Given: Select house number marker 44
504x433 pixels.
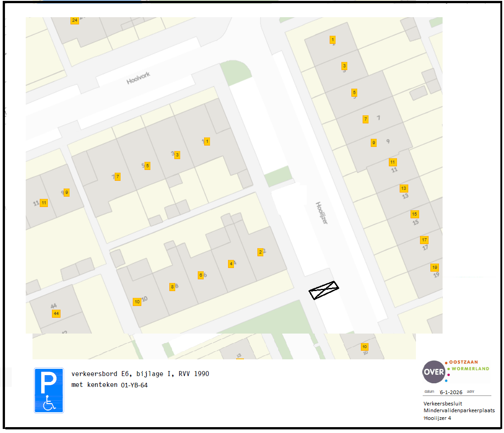Looking at the screenshot, I should pyautogui.click(x=56, y=313).
